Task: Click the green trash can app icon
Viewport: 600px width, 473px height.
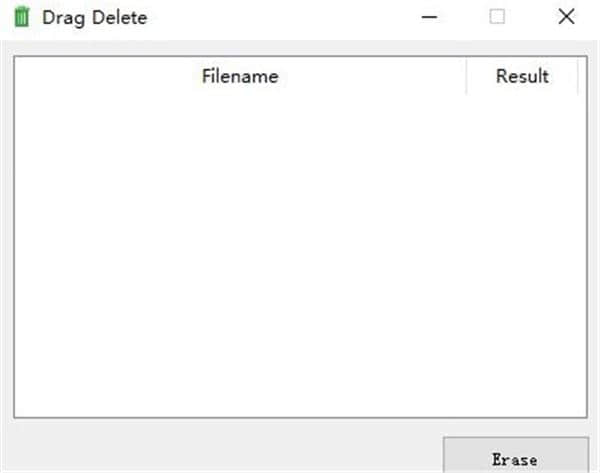Action: click(x=21, y=17)
